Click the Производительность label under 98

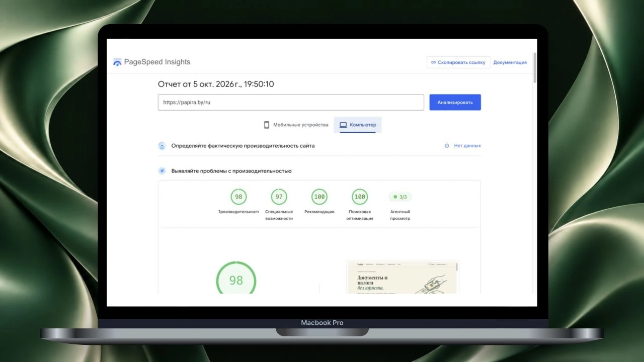(238, 212)
